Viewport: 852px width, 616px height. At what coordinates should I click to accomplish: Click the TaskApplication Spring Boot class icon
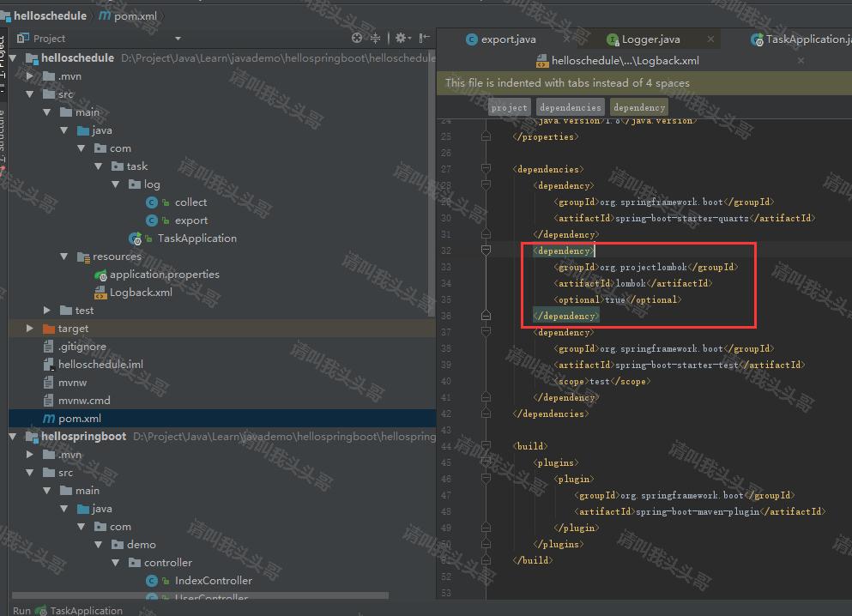[136, 239]
